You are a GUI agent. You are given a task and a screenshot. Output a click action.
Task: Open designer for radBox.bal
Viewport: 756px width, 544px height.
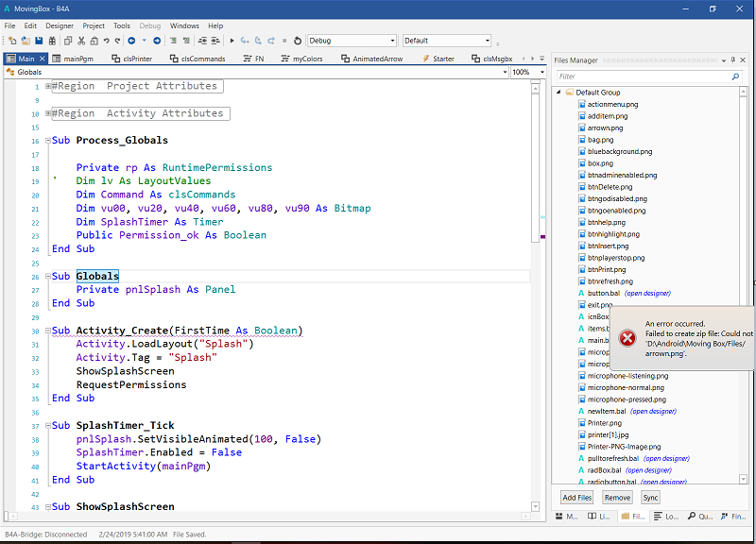[x=648, y=470]
